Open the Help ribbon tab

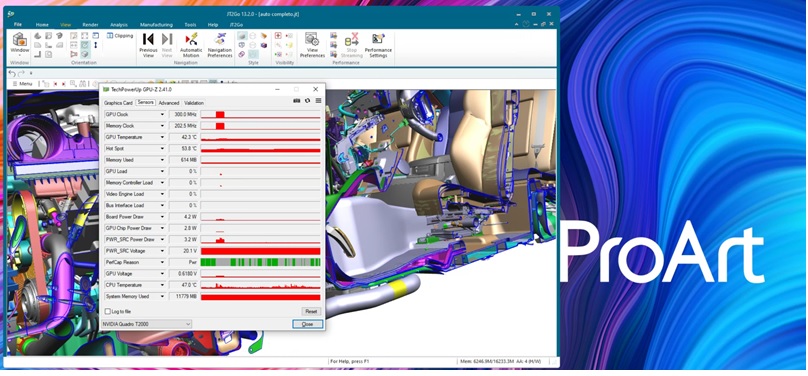pyautogui.click(x=213, y=25)
